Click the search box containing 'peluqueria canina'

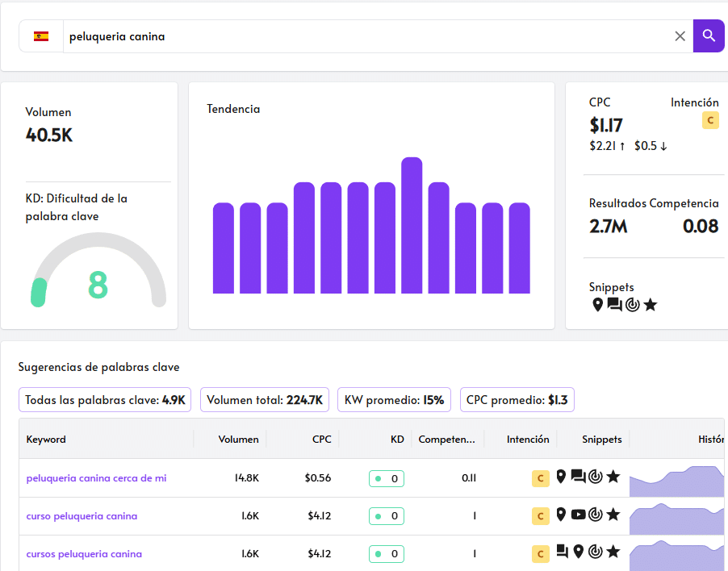pyautogui.click(x=363, y=36)
